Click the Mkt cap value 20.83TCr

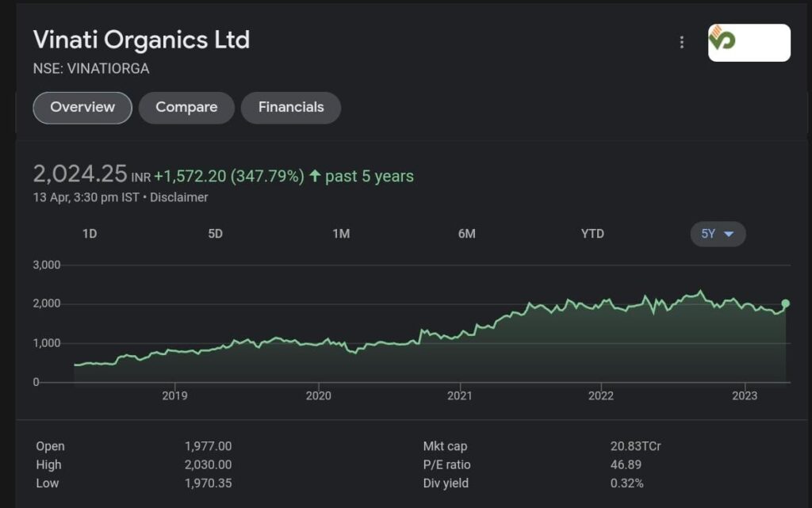pos(635,446)
